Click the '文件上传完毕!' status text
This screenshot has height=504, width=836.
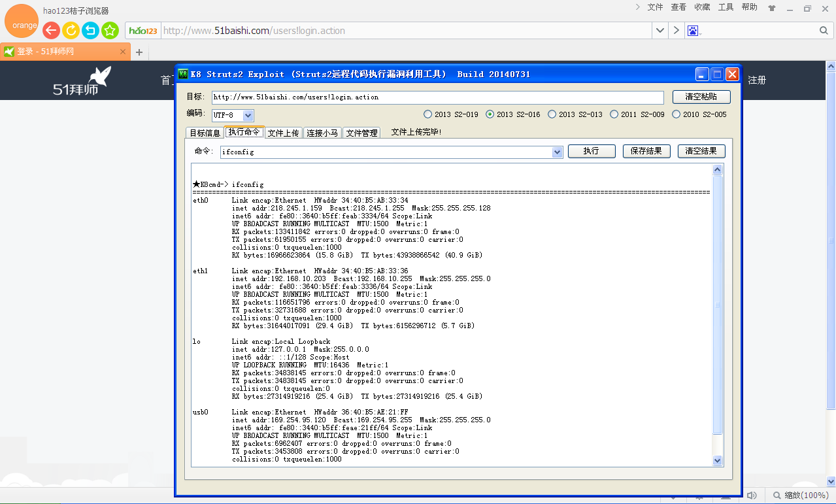(x=416, y=132)
